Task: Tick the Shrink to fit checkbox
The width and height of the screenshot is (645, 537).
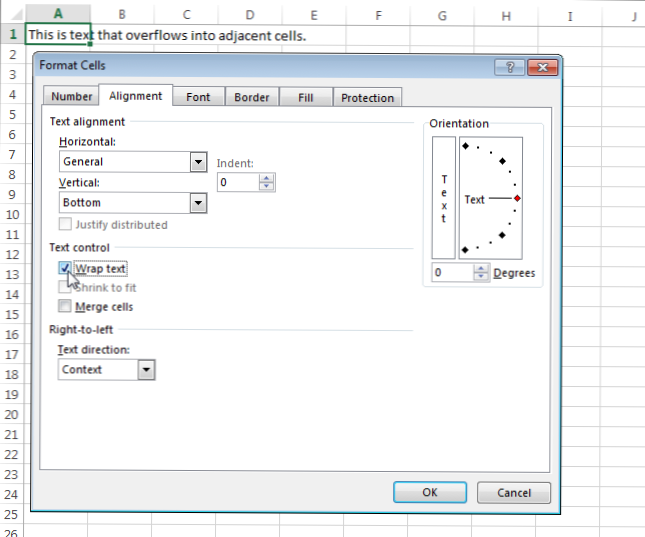Action: click(65, 287)
